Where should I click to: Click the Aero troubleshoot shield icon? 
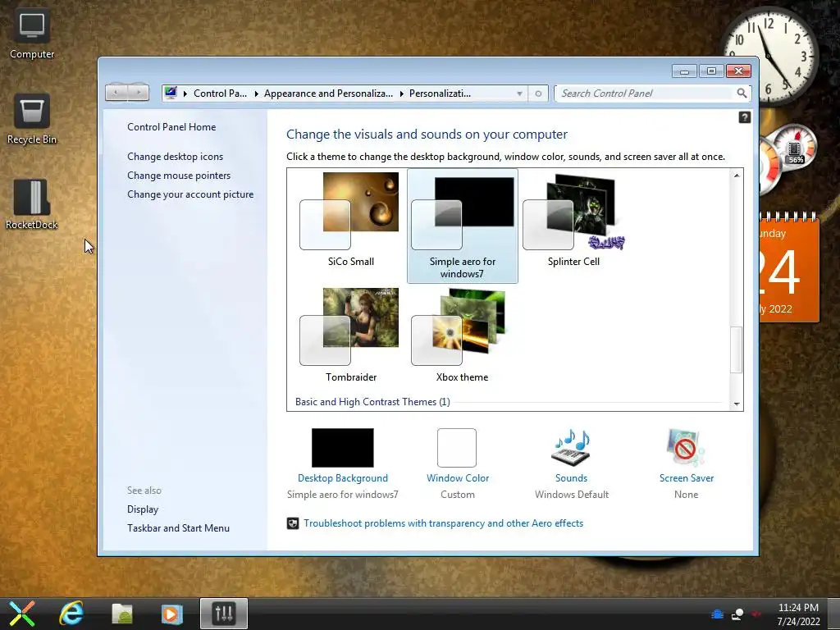click(293, 523)
